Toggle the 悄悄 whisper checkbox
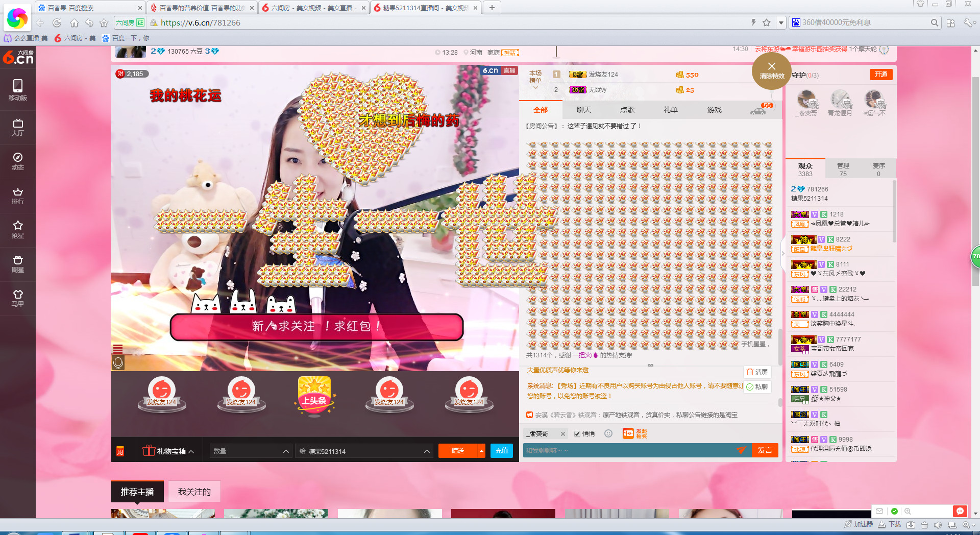Image resolution: width=980 pixels, height=535 pixels. tap(577, 434)
